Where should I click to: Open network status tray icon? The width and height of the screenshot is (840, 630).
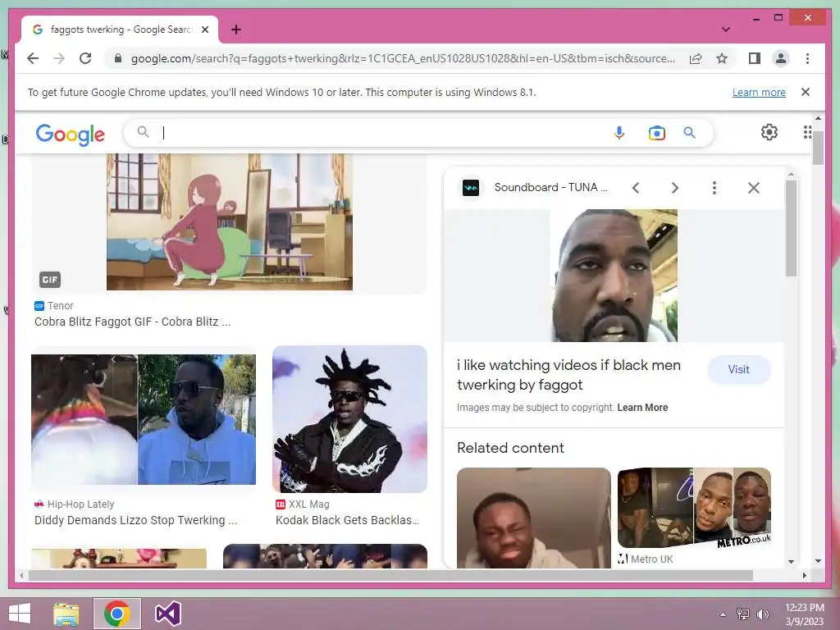(742, 614)
